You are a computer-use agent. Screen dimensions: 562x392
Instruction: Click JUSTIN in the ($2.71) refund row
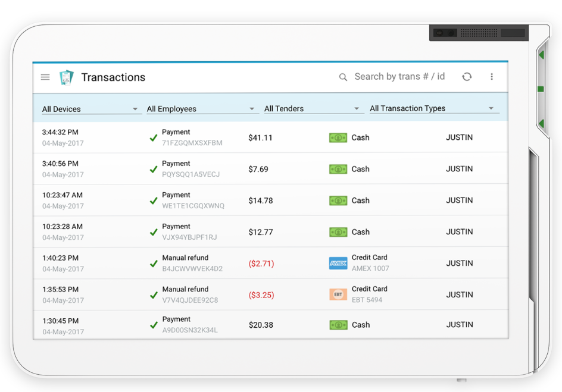point(459,264)
